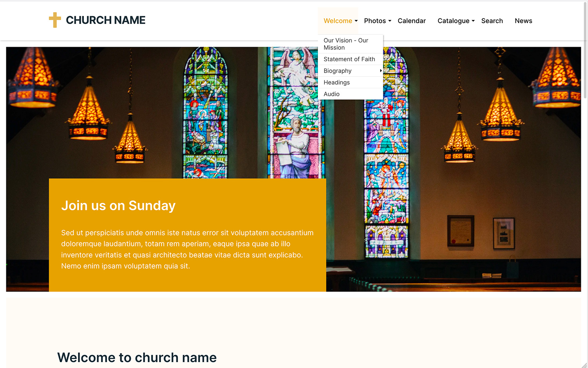Open the News page
588x368 pixels.
(523, 21)
